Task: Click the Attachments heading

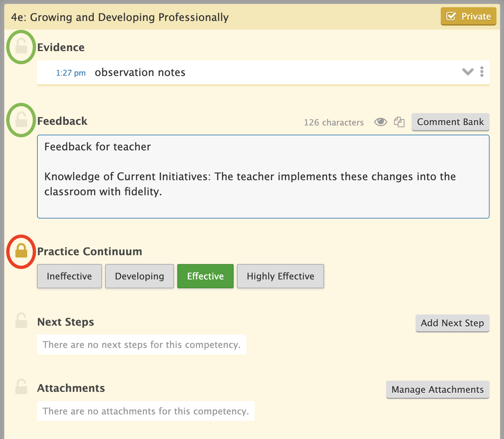Action: 71,388
